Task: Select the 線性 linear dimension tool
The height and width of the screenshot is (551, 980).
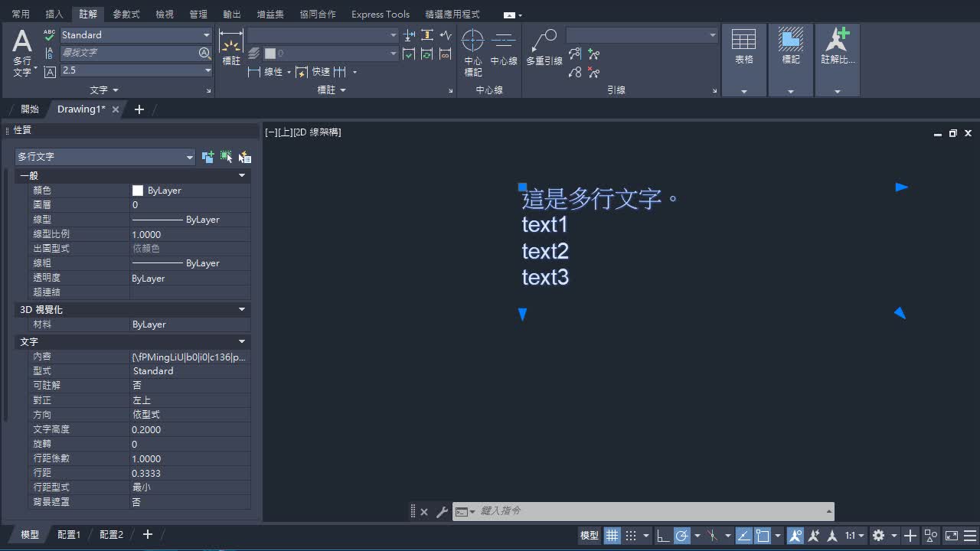Action: coord(272,72)
